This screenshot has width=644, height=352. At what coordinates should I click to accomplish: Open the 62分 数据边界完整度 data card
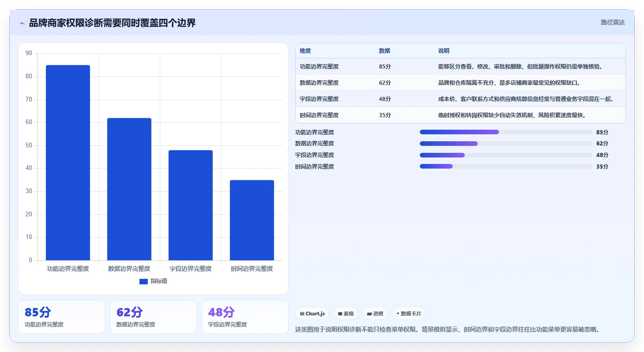point(153,317)
